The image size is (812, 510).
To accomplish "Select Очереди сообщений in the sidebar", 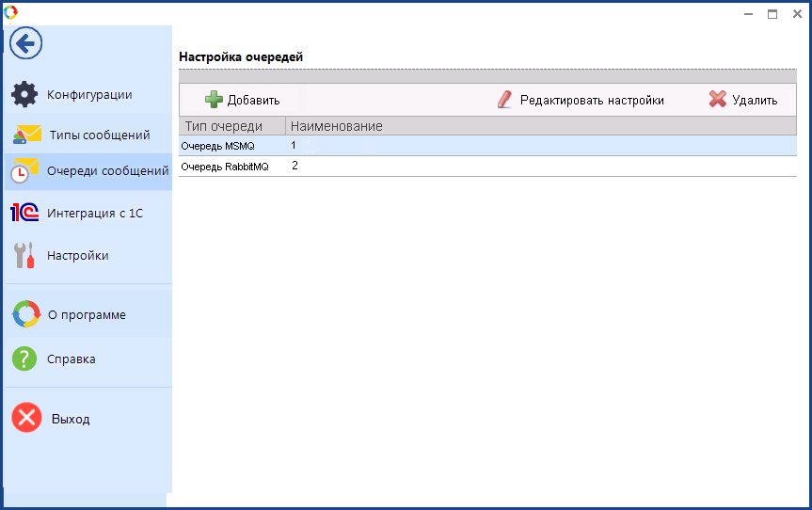I will click(x=107, y=171).
